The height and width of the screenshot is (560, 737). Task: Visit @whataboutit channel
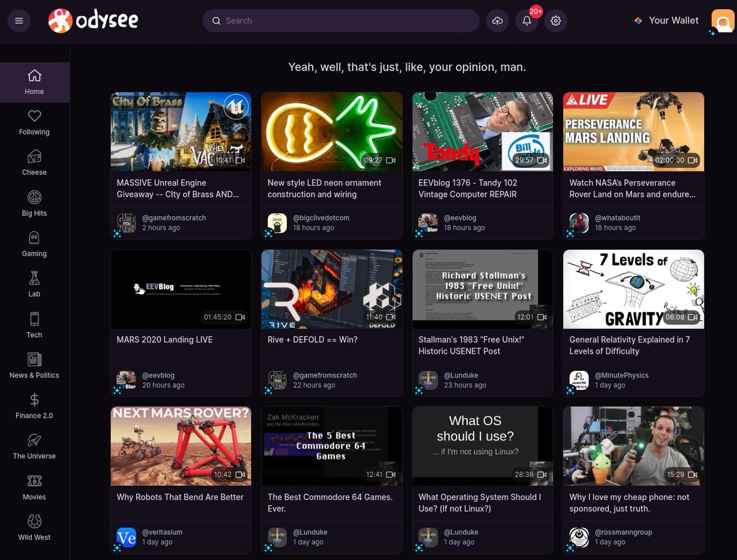point(618,218)
